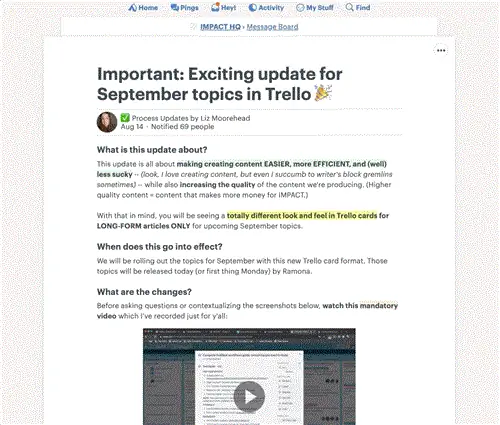
Task: Select the My Stuff menu item
Action: [315, 8]
